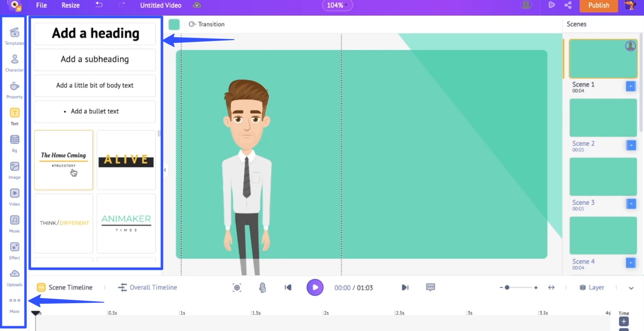Screen dimensions: 644x331
Task: Click Add a heading text option
Action: (95, 33)
